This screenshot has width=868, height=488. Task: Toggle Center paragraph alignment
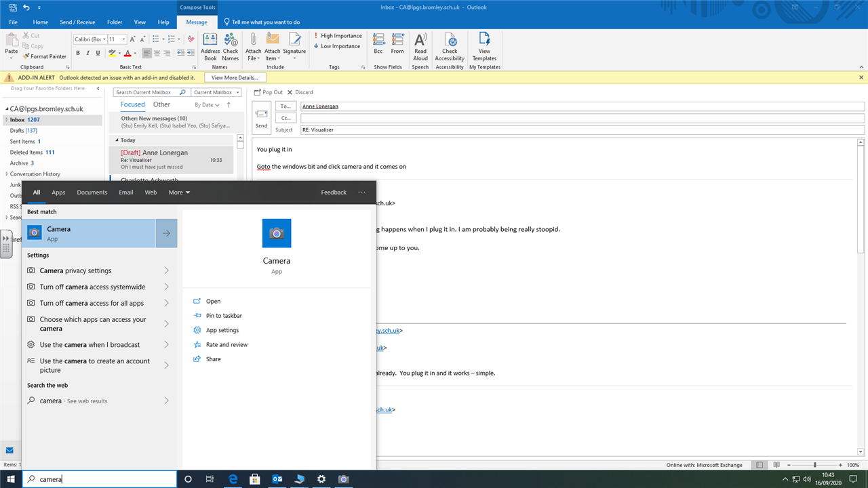point(157,53)
